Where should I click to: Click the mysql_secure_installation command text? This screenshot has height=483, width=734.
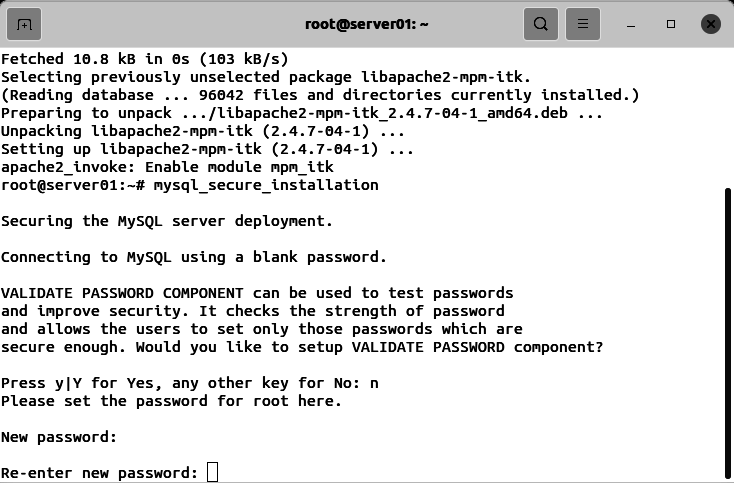coord(266,185)
